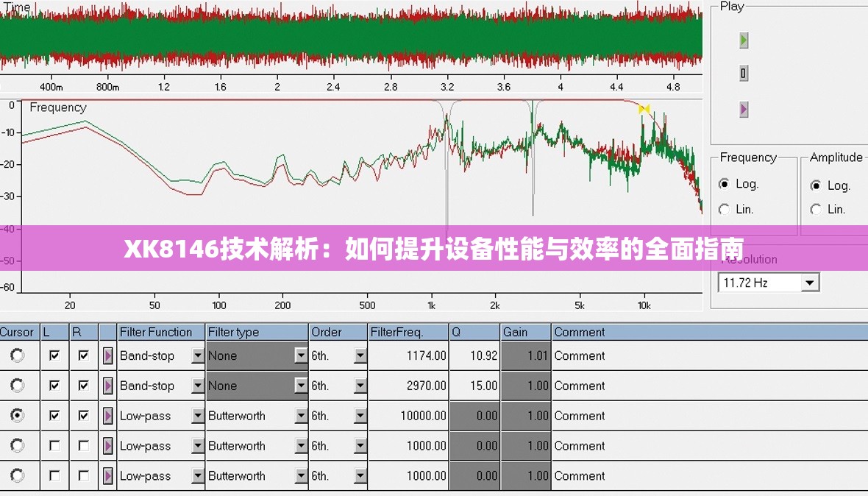The width and height of the screenshot is (868, 496).
Task: Click the Gain column header
Action: [x=525, y=332]
